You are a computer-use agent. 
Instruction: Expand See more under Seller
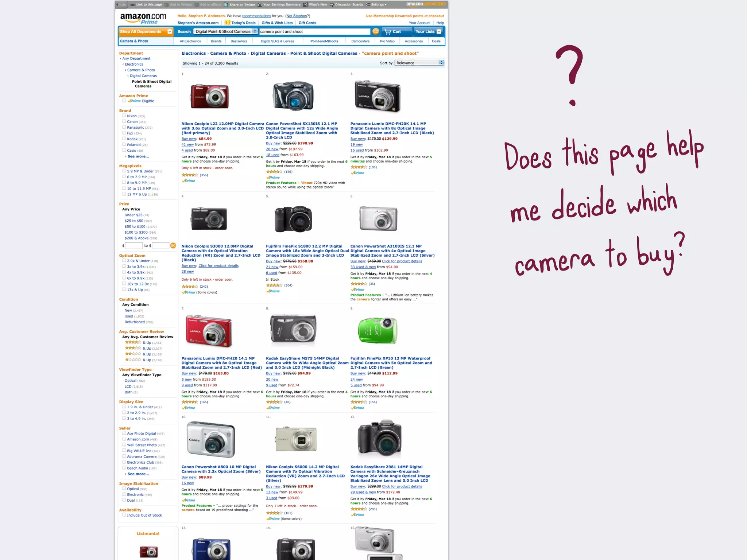[138, 474]
